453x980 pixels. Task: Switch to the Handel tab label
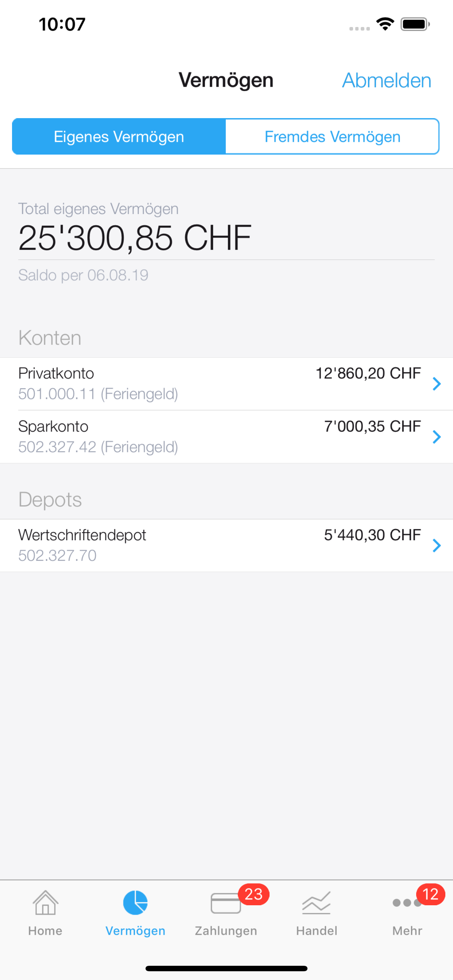317,930
